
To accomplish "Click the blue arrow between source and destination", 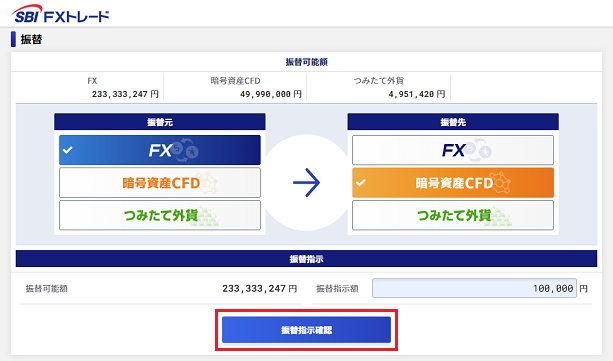I will (x=306, y=183).
